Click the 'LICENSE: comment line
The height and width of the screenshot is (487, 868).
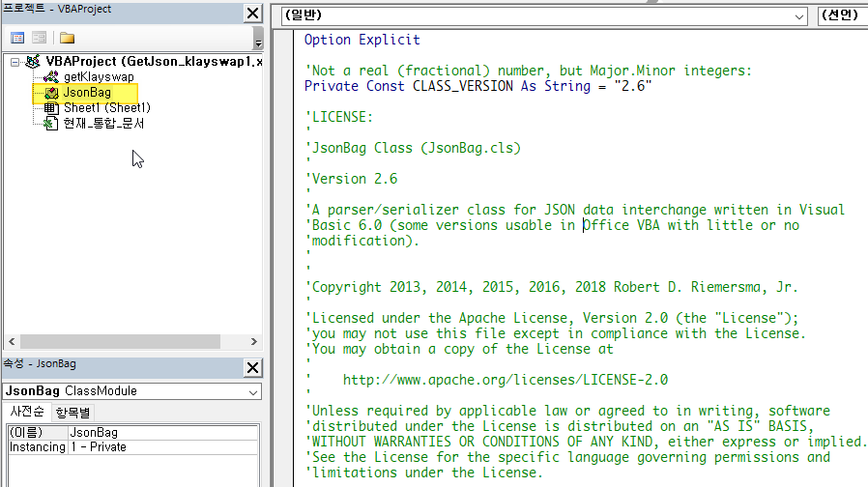tap(338, 117)
